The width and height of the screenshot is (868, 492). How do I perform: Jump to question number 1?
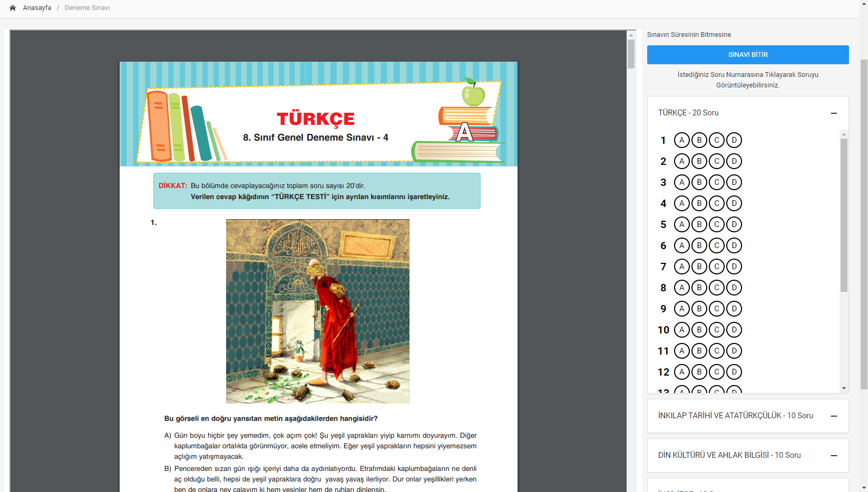663,140
